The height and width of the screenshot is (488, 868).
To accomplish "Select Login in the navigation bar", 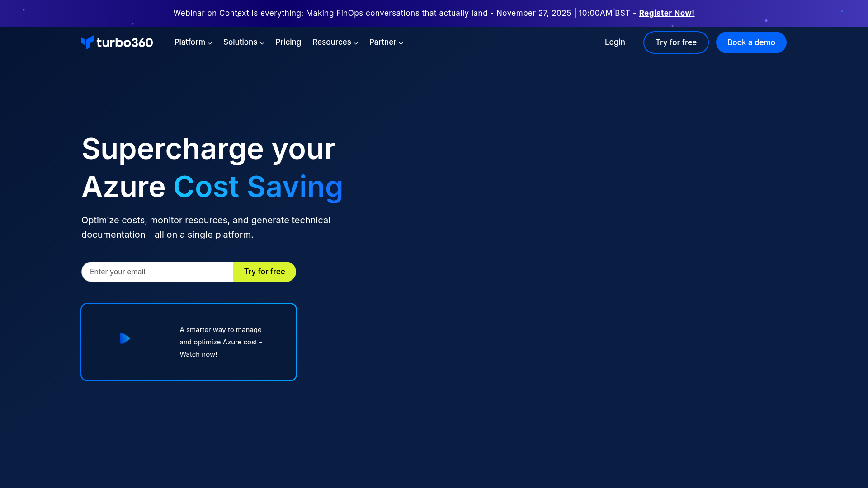I will (x=614, y=42).
